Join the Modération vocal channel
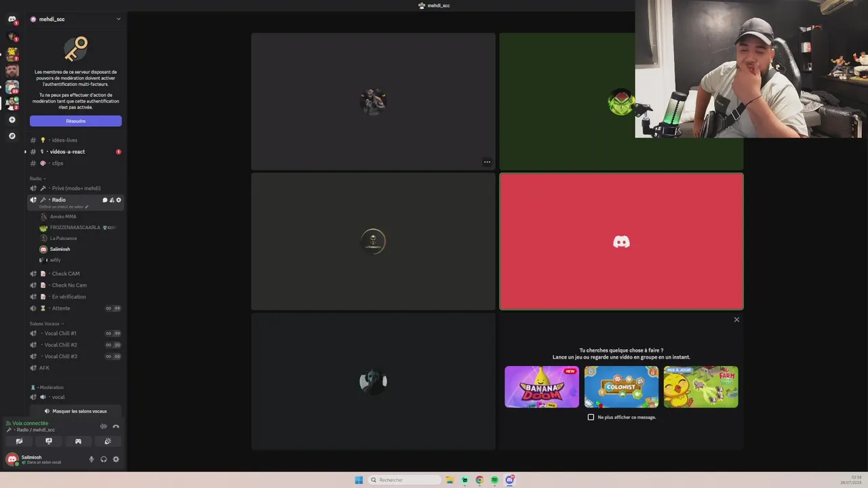The height and width of the screenshot is (488, 868). pyautogui.click(x=75, y=397)
